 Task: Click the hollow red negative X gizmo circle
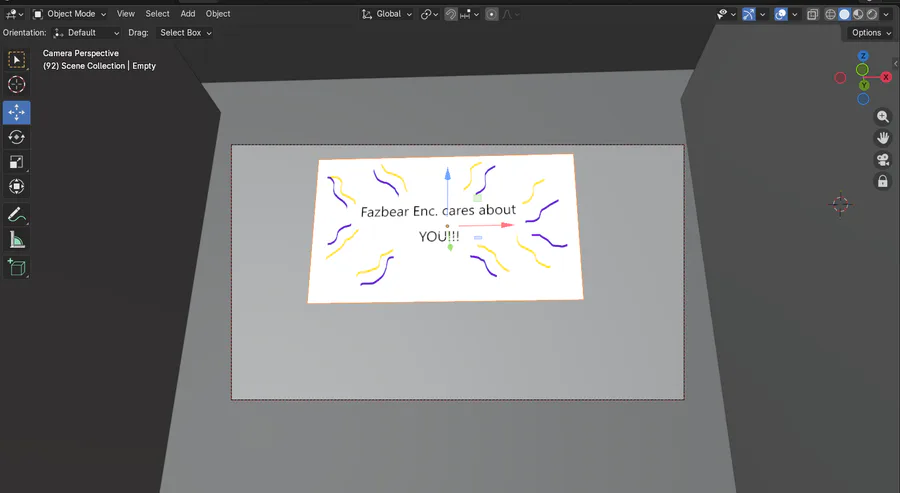tap(840, 77)
